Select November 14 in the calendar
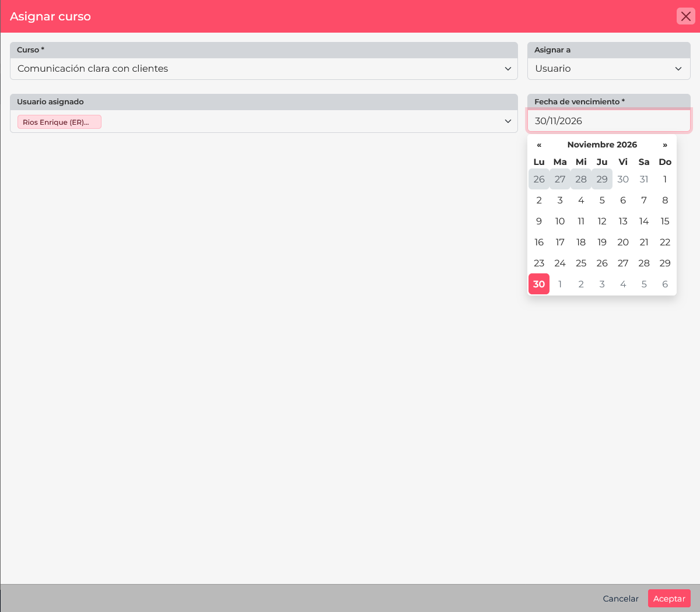The width and height of the screenshot is (700, 612). [644, 221]
